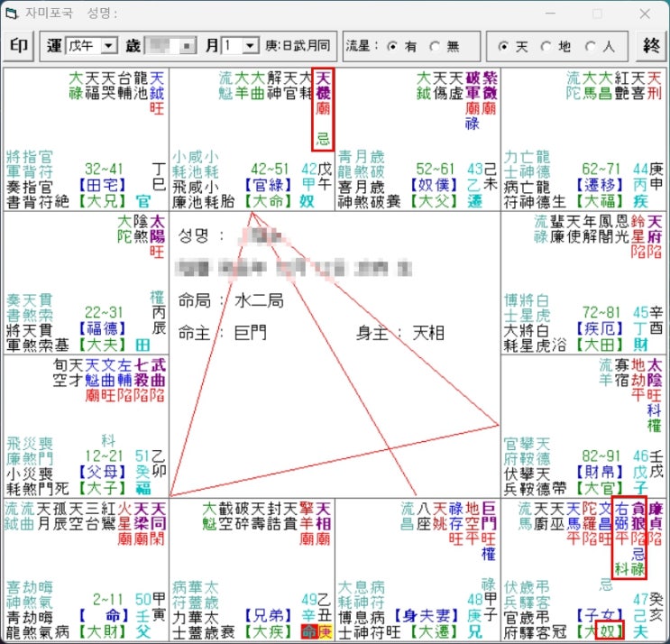Click the 印 print button
The height and width of the screenshot is (644, 670).
[x=18, y=45]
